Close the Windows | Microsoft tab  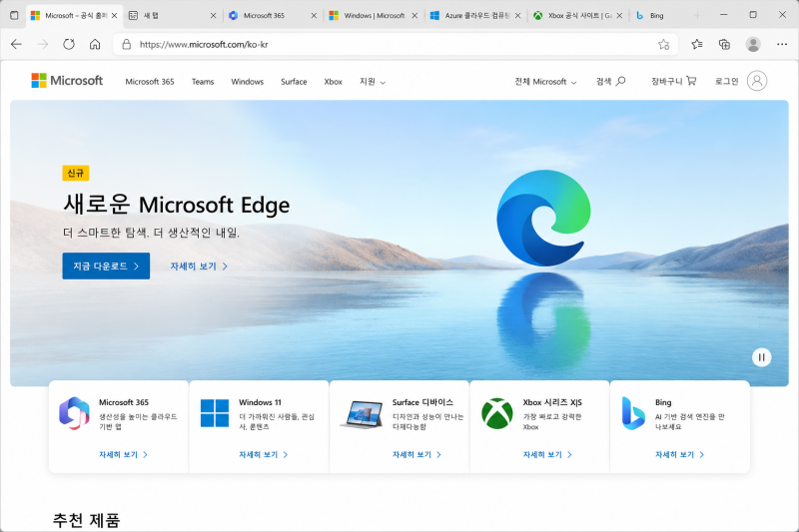[x=414, y=15]
